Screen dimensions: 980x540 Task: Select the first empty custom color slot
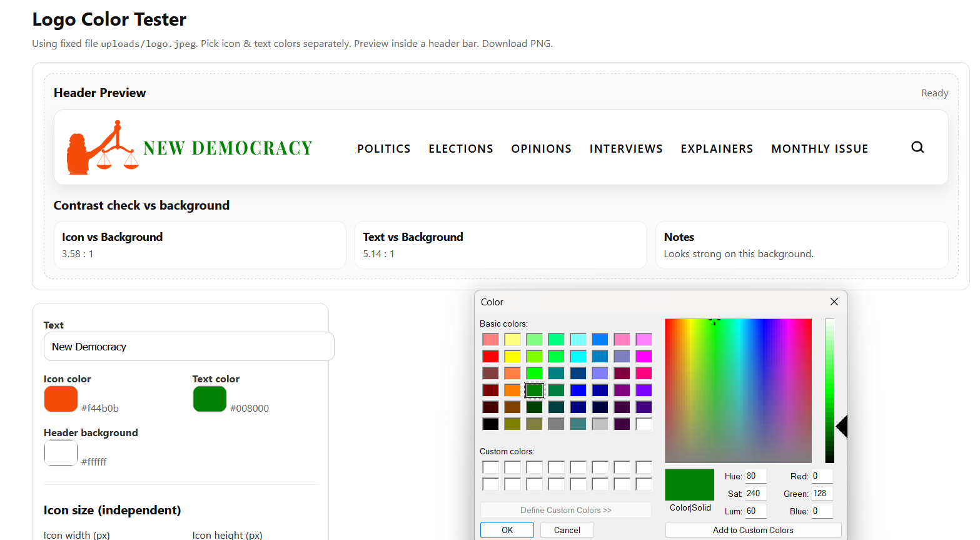coord(491,467)
